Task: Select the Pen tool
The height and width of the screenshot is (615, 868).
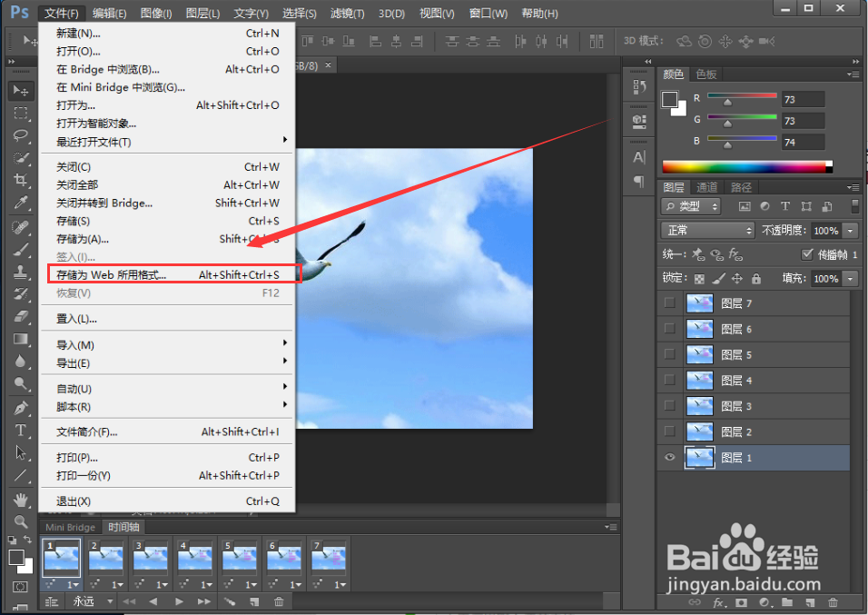Action: (21, 409)
